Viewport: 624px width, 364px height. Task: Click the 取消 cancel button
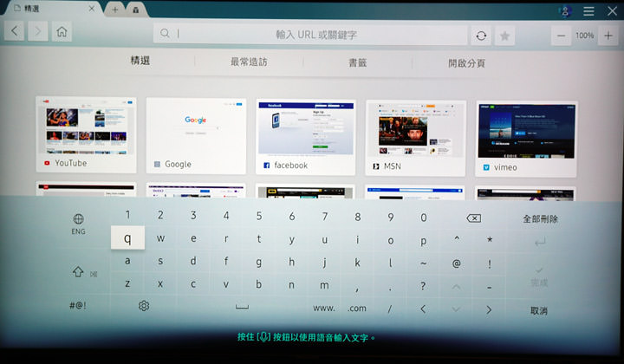coord(539,310)
